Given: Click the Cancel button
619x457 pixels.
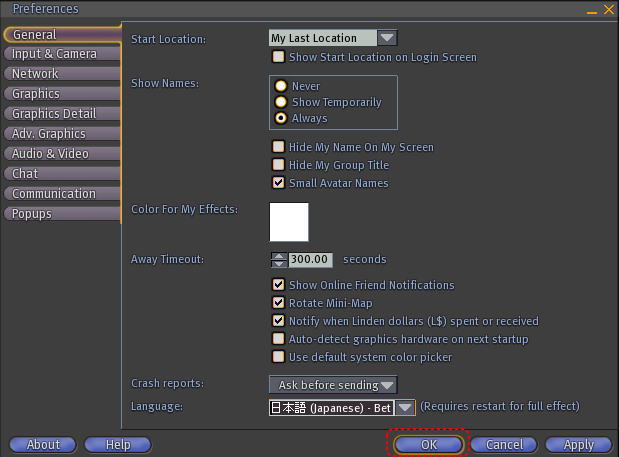Looking at the screenshot, I should tap(504, 445).
